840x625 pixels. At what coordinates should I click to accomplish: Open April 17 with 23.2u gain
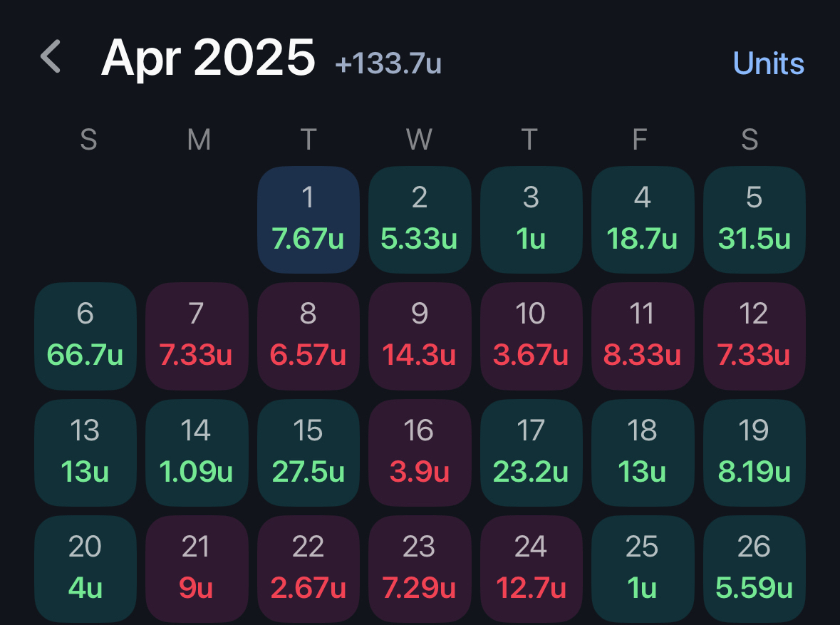531,452
